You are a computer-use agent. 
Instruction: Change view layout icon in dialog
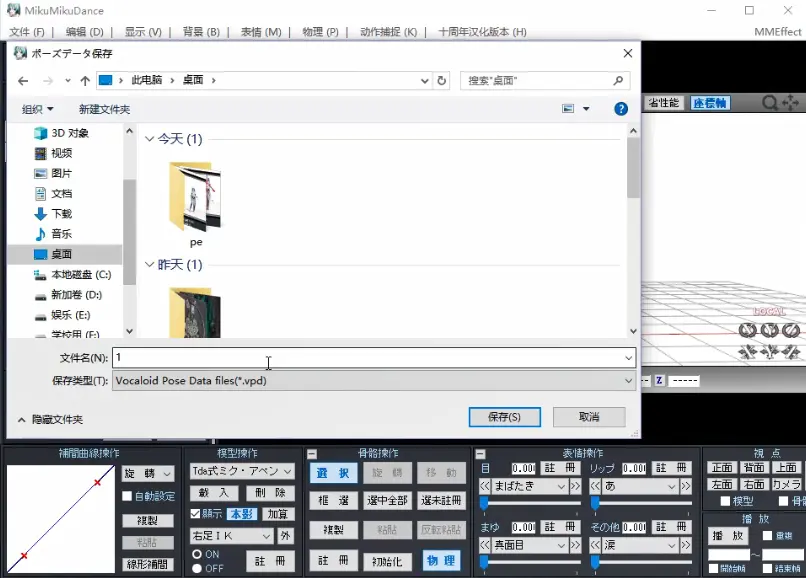(568, 109)
